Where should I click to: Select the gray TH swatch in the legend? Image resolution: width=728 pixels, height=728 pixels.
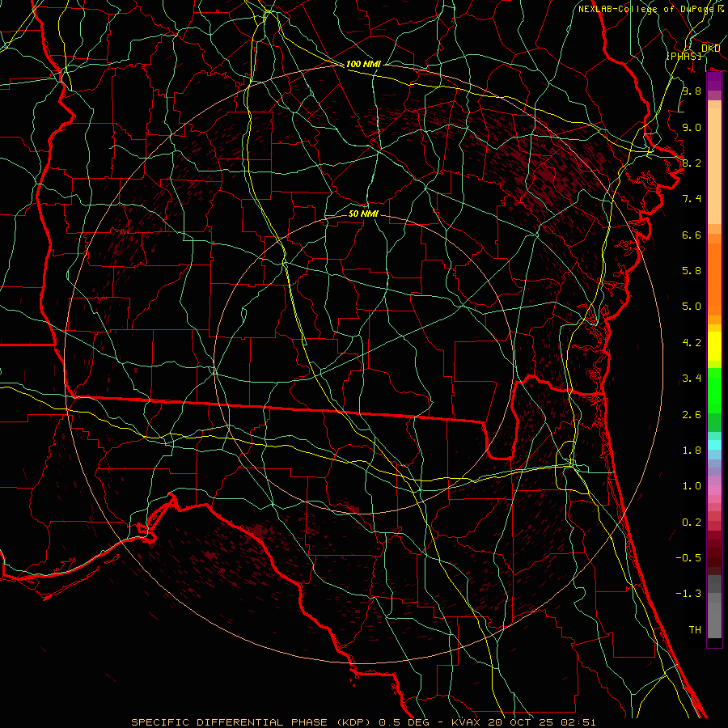(714, 627)
